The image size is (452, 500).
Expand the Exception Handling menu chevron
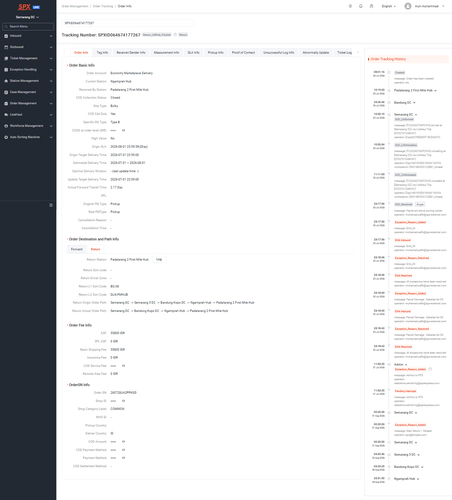coord(51,70)
